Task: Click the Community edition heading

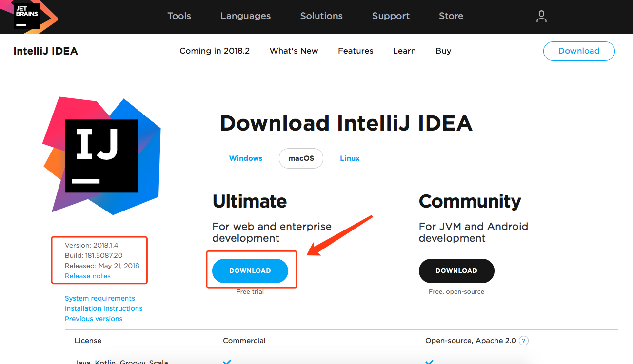Action: coord(470,201)
